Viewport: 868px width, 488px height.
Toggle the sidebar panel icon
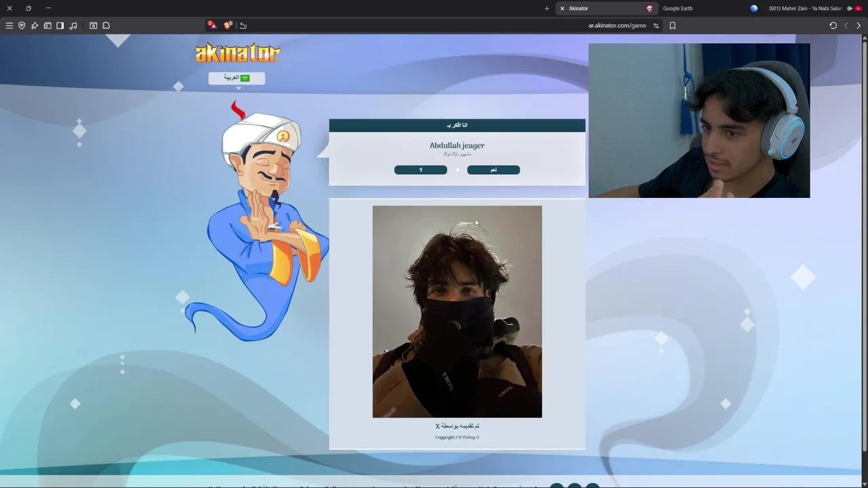tap(60, 26)
